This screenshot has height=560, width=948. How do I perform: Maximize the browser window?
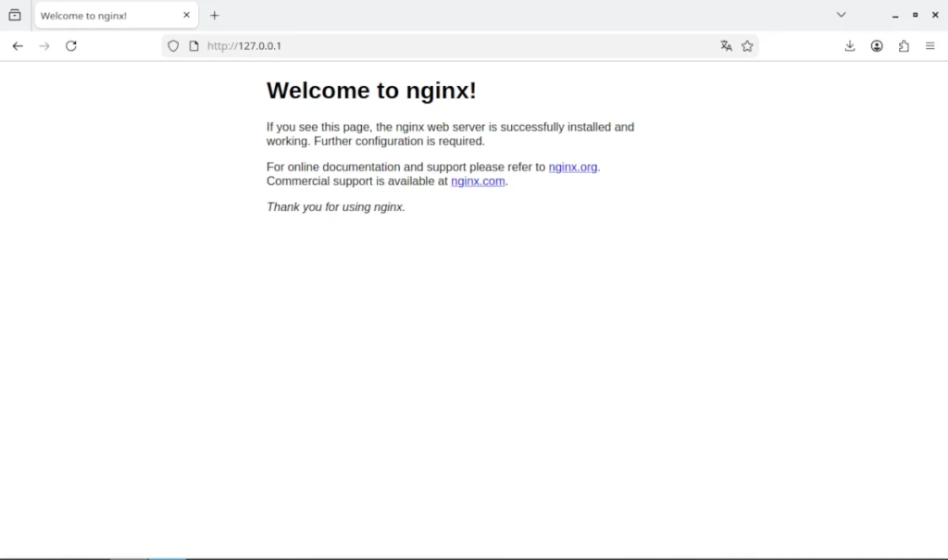[916, 15]
